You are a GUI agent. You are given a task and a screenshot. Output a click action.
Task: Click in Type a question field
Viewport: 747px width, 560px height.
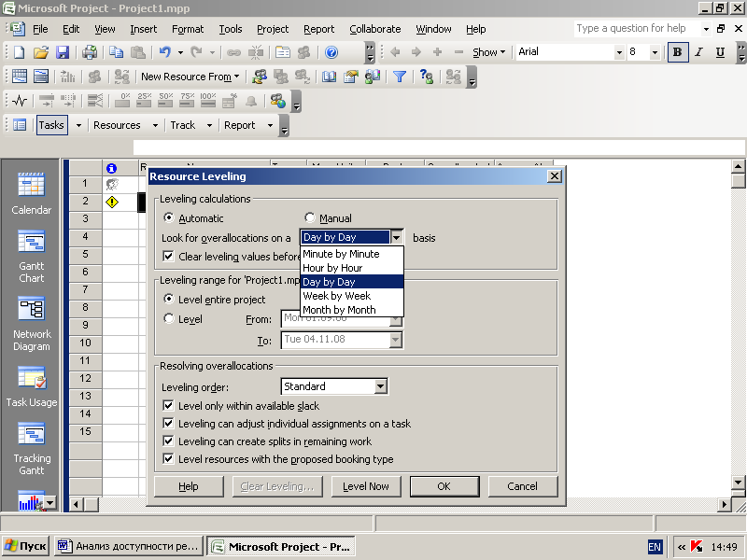[x=636, y=29]
